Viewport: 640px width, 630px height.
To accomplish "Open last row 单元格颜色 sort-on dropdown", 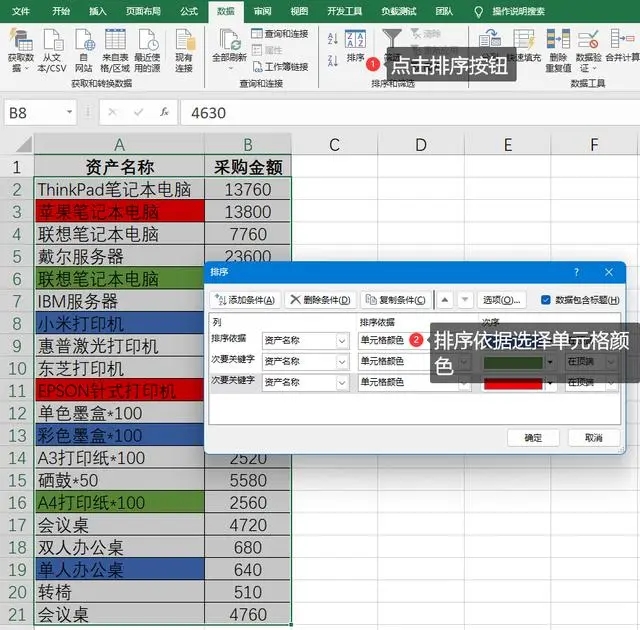I will (464, 384).
